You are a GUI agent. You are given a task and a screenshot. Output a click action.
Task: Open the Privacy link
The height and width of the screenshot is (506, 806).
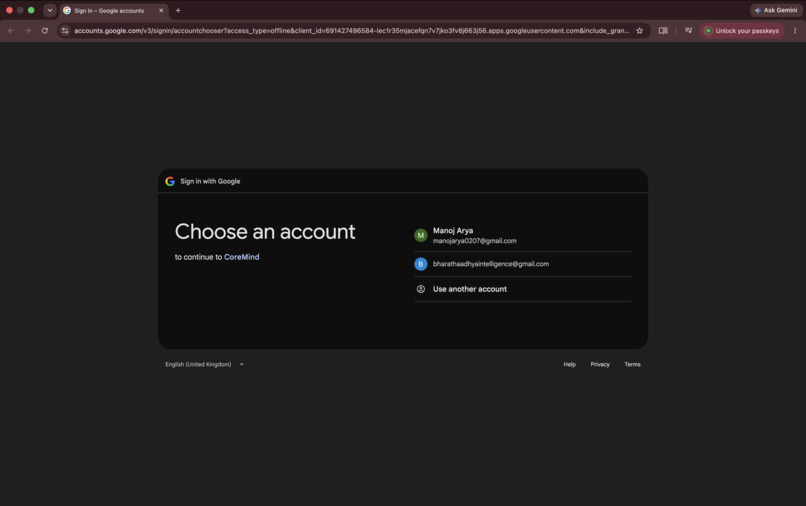(x=600, y=364)
